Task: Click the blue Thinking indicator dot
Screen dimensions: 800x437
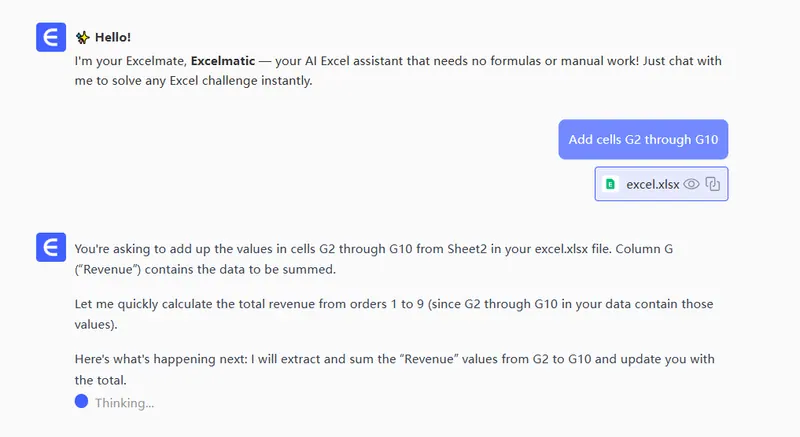Action: tap(81, 402)
